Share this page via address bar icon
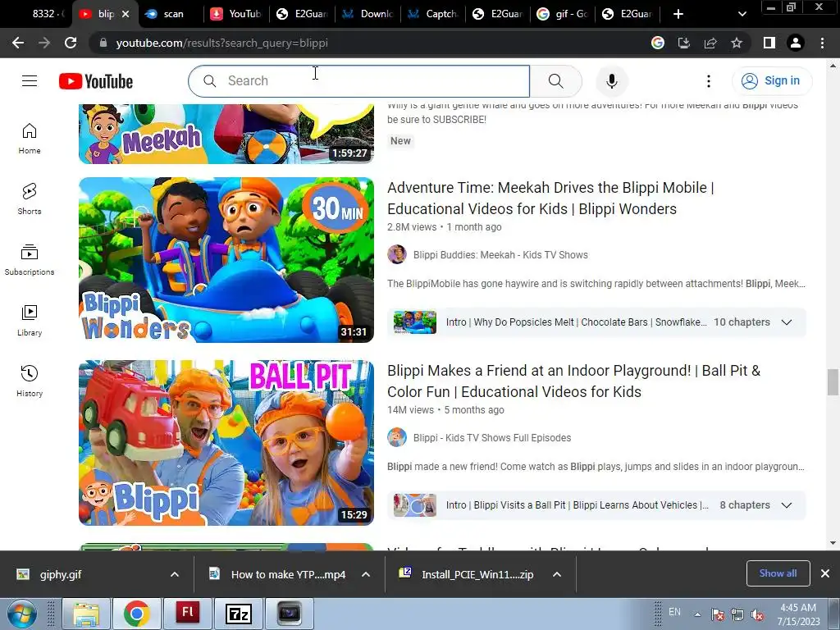This screenshot has height=630, width=840. click(x=710, y=43)
